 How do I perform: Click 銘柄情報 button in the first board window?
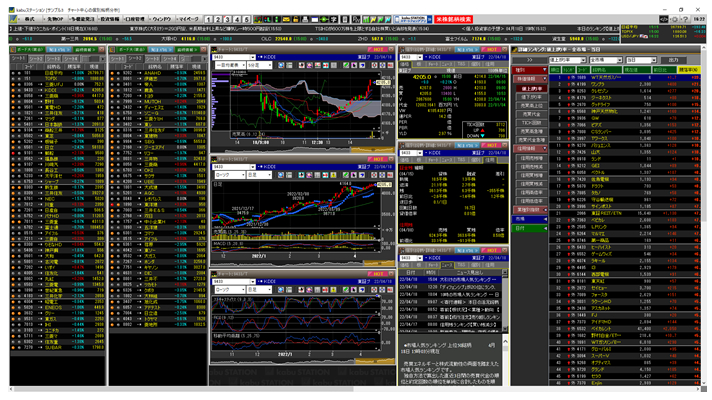[x=84, y=49]
